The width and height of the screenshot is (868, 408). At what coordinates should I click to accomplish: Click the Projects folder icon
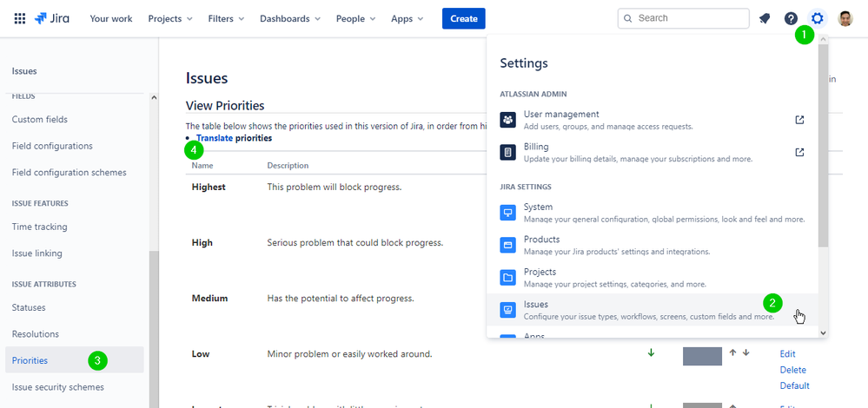click(x=507, y=278)
